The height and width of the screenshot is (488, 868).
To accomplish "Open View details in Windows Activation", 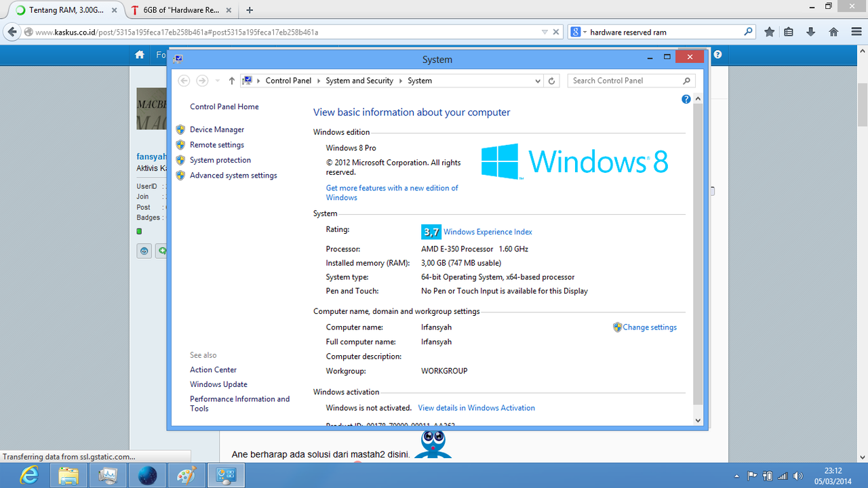I will pyautogui.click(x=476, y=408).
